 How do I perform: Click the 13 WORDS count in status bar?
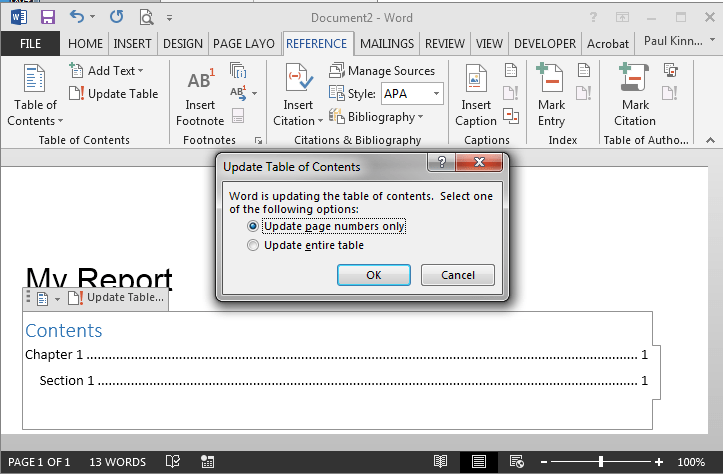(117, 462)
